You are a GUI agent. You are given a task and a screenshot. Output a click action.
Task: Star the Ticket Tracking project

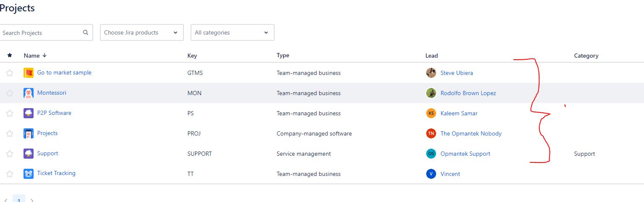coord(10,174)
